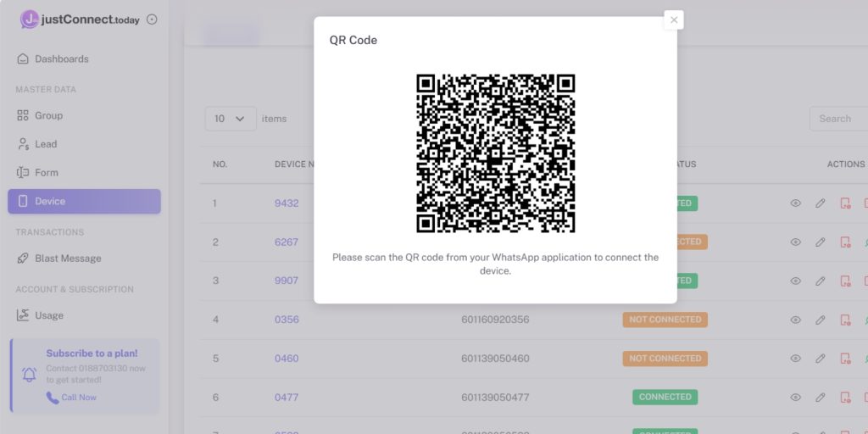The width and height of the screenshot is (868, 434).
Task: Click phone number 601139050477
Action: coord(495,397)
